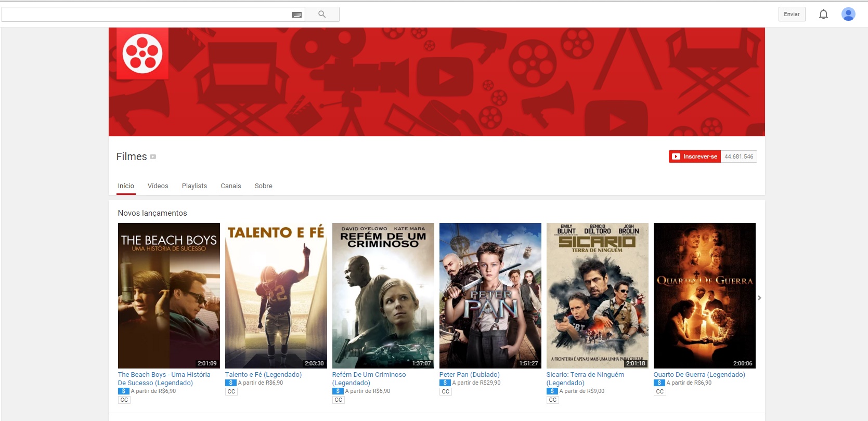Switch to the Vídeos tab
The width and height of the screenshot is (868, 421).
(x=158, y=186)
